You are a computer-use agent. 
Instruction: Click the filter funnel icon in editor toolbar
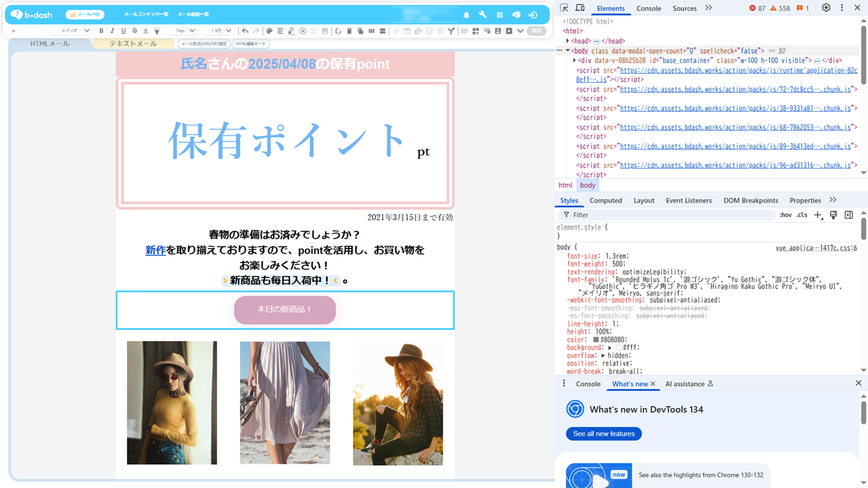pos(451,30)
